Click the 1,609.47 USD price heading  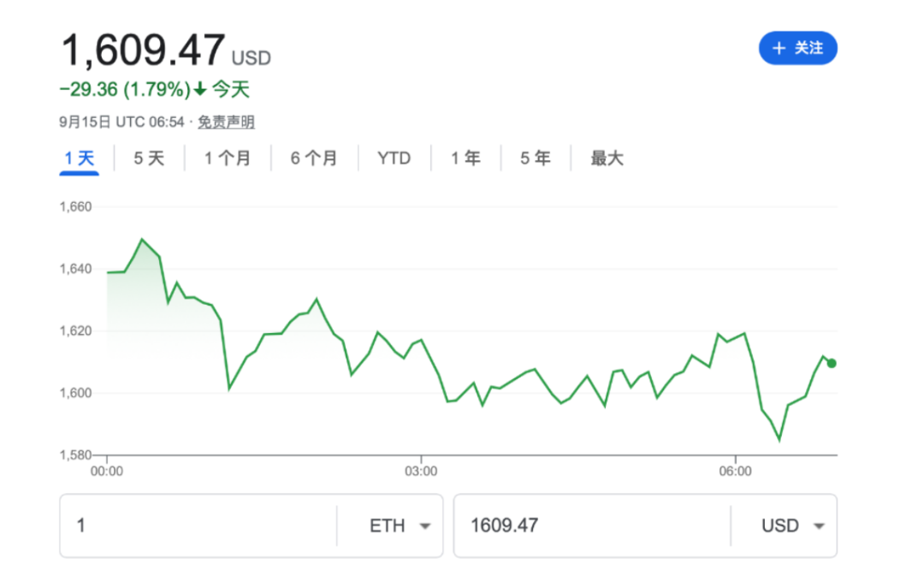click(144, 50)
